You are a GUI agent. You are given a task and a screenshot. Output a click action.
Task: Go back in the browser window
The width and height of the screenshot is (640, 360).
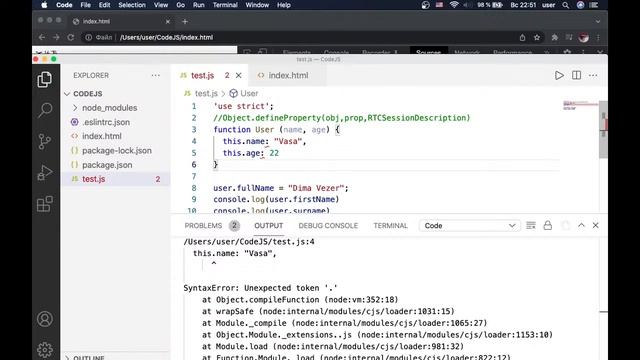42,37
